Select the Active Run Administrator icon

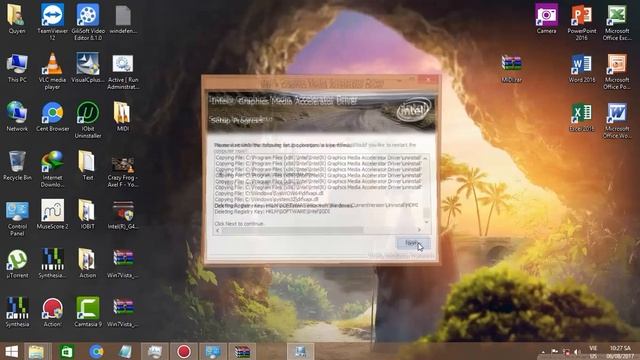click(x=123, y=71)
